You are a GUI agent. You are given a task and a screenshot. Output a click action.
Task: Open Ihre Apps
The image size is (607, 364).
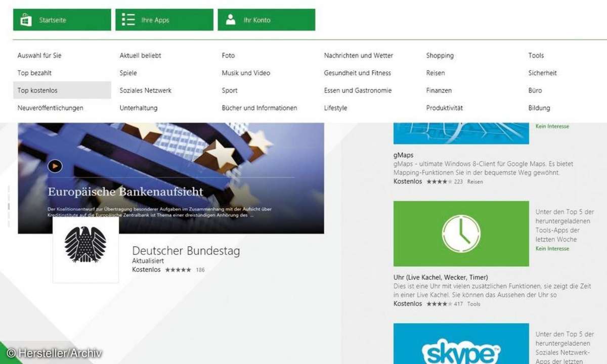(x=164, y=20)
